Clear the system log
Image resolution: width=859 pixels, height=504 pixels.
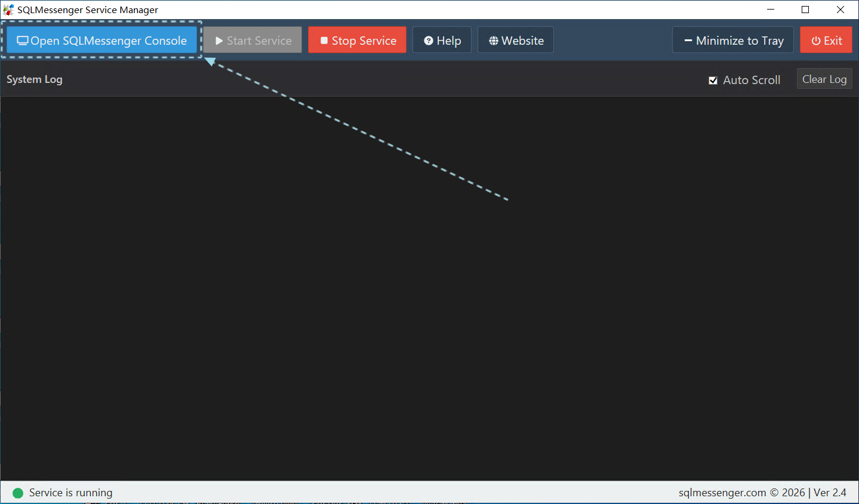(824, 79)
